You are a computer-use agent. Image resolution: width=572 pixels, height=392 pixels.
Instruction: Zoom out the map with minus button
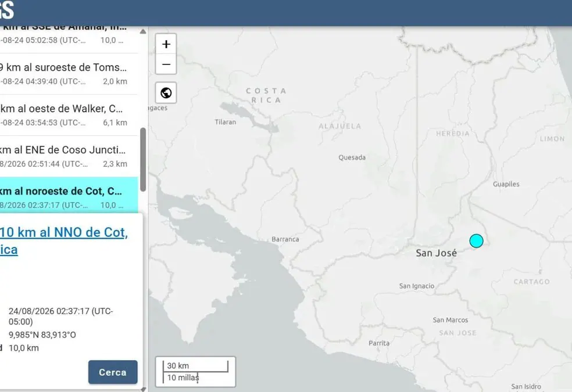coord(166,64)
